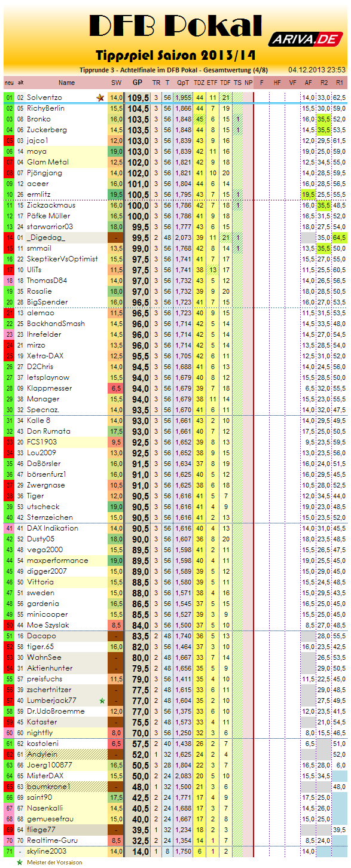351x868 pixels.
Task: Click the green star beside Lumberjack77
Action: point(102,701)
